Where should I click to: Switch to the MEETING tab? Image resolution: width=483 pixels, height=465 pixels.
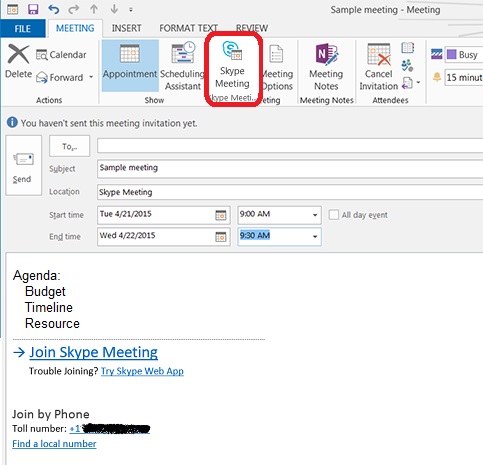tap(75, 28)
